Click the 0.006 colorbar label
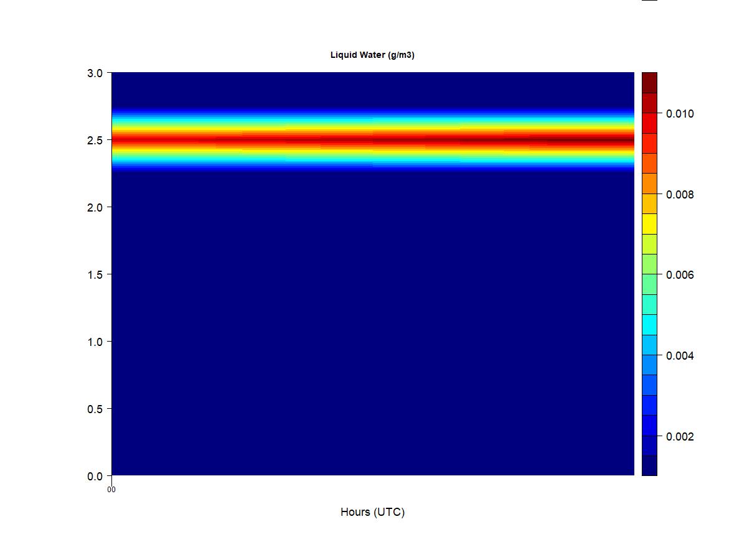 680,275
